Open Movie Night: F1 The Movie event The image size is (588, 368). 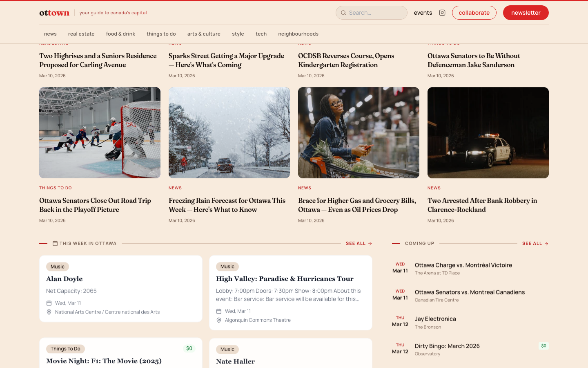click(104, 361)
